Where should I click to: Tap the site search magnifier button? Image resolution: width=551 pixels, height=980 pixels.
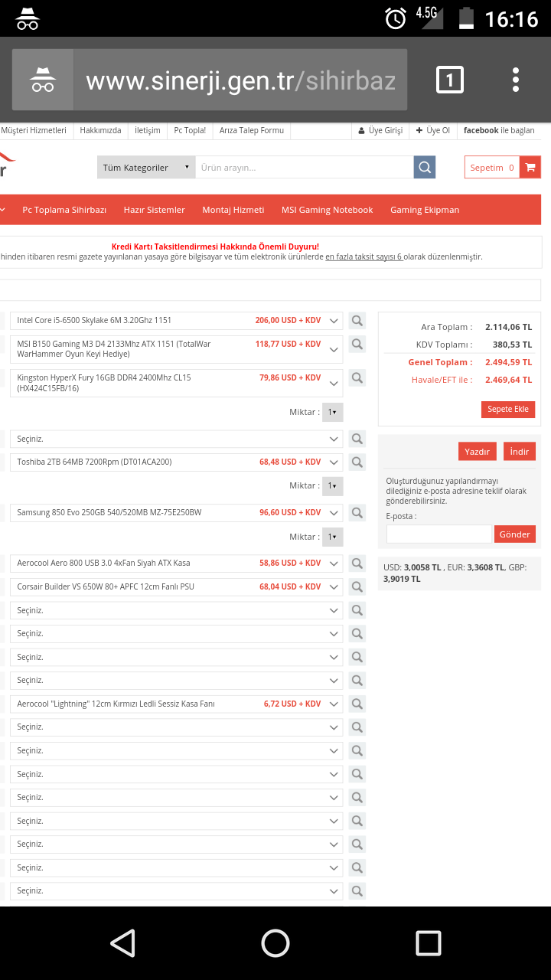(425, 167)
